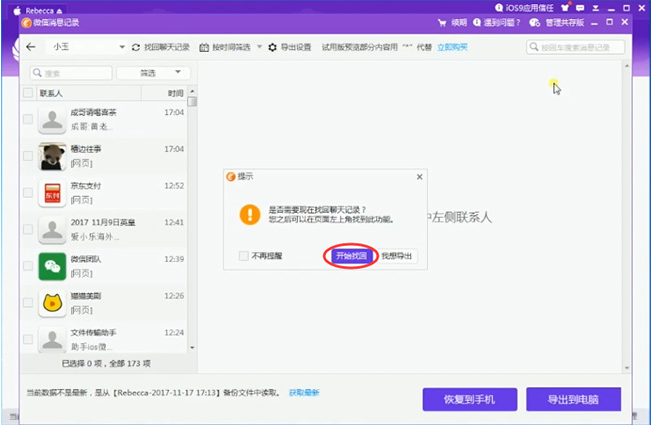
Task: Click the 开始找回 button in the dialog
Action: tap(351, 256)
